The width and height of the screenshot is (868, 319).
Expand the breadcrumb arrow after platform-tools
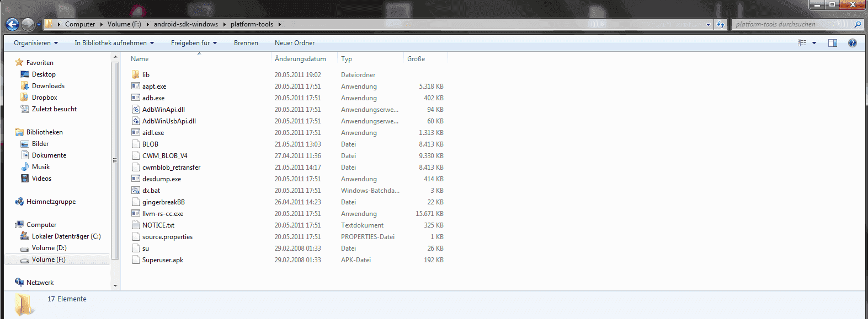pos(279,24)
